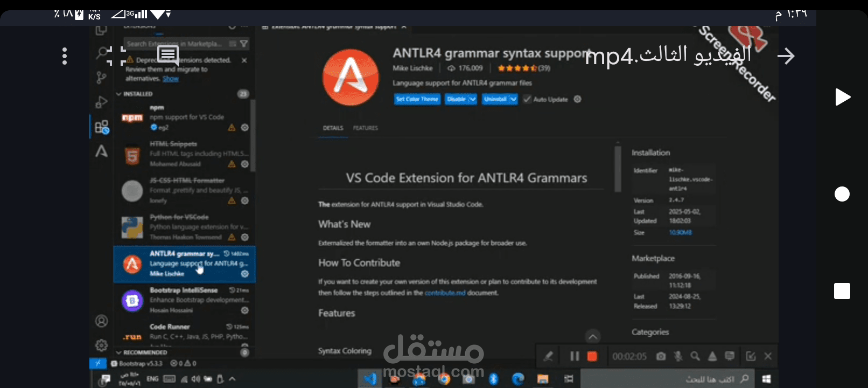Image resolution: width=868 pixels, height=388 pixels.
Task: Select the Bootstrap IntelliSense extension row
Action: point(184,300)
